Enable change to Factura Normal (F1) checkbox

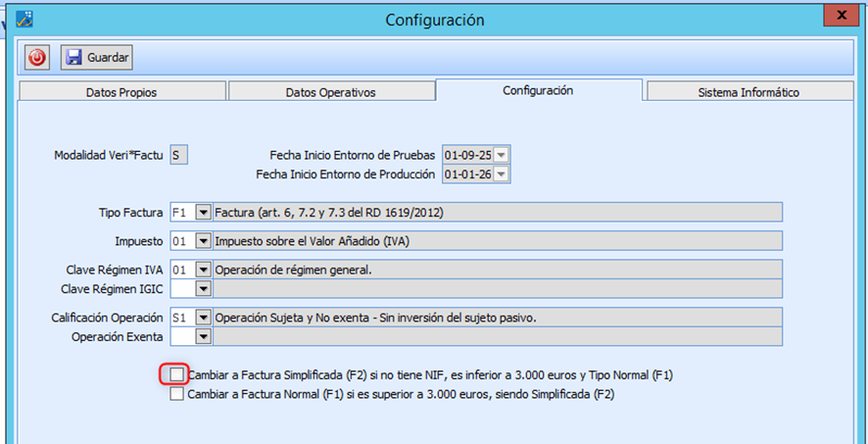click(176, 394)
